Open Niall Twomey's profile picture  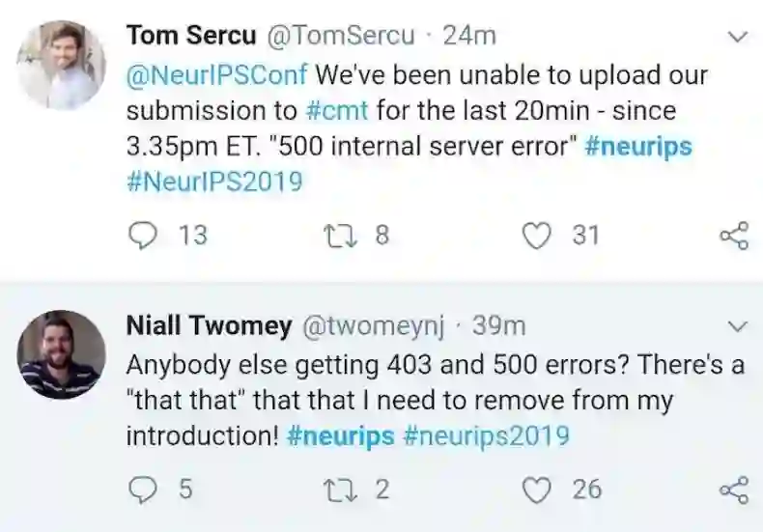click(x=63, y=354)
